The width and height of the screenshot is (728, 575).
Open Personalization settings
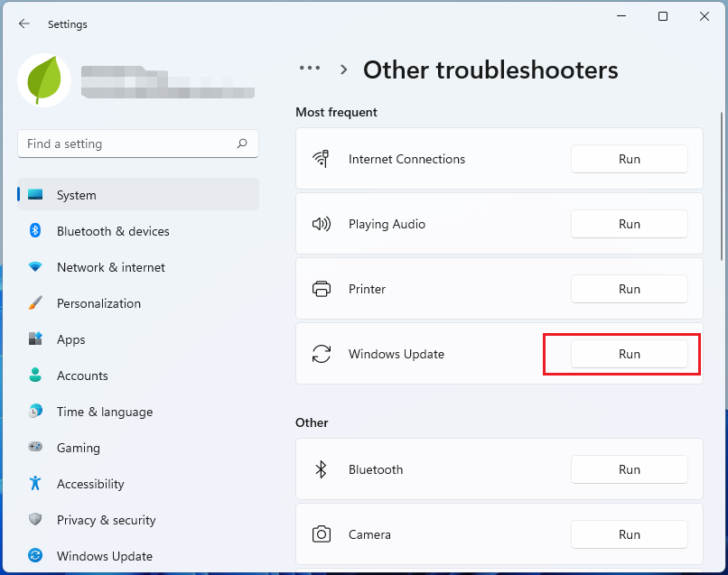pyautogui.click(x=138, y=303)
